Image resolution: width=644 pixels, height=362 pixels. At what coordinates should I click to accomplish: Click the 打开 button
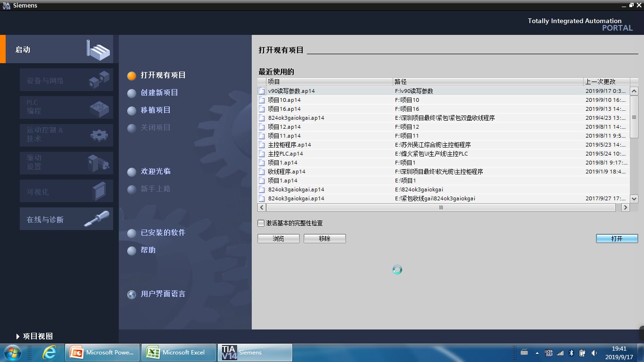(617, 239)
